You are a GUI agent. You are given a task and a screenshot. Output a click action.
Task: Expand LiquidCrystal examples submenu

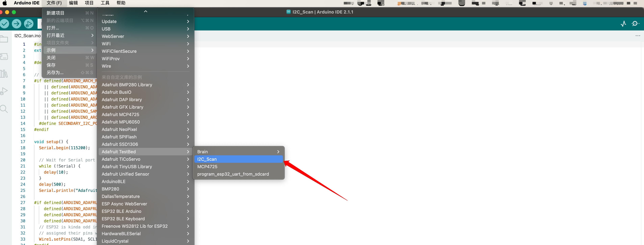coord(145,241)
